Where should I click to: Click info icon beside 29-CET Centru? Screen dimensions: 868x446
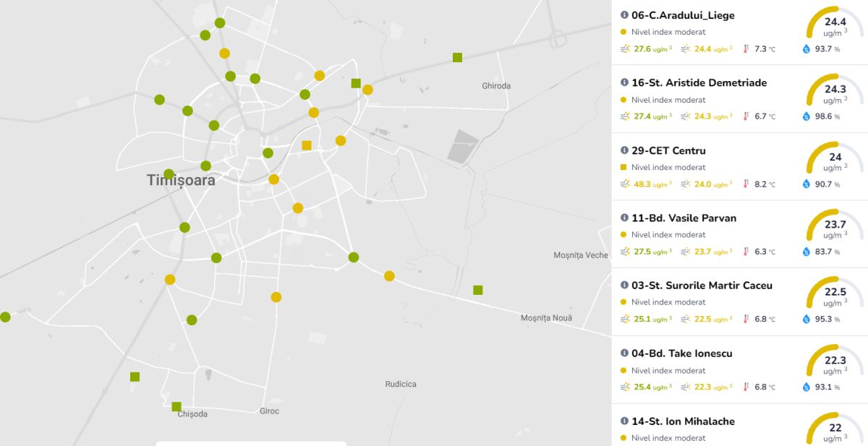(624, 150)
